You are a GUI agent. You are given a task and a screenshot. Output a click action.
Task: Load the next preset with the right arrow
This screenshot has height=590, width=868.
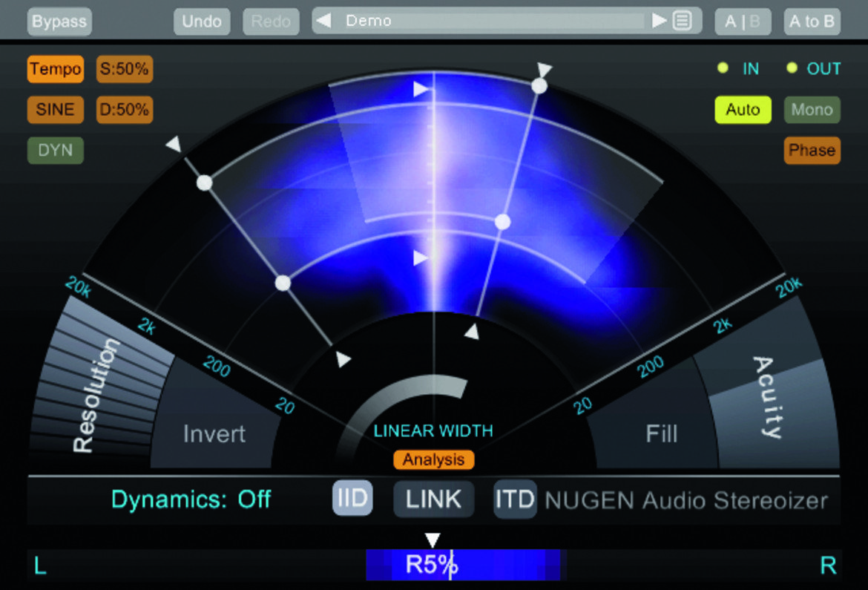tap(659, 21)
